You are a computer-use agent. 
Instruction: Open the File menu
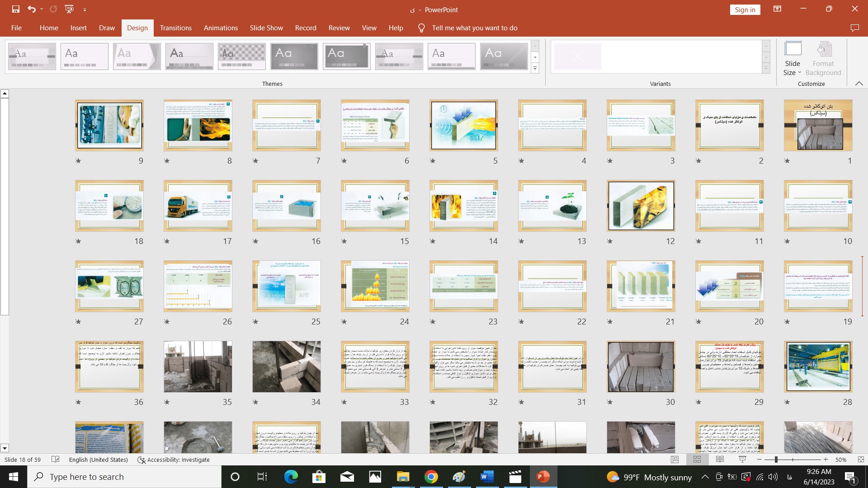click(16, 28)
